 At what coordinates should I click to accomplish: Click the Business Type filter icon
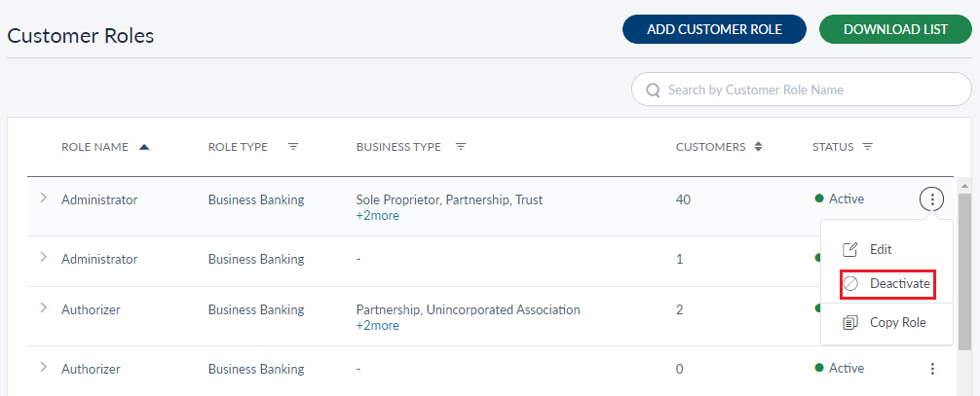coord(461,147)
